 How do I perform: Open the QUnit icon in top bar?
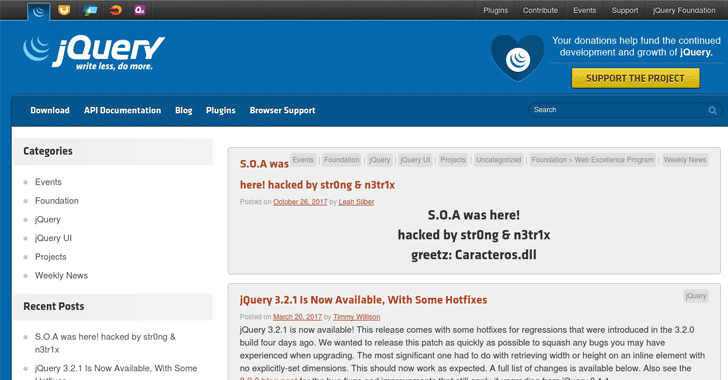140,10
